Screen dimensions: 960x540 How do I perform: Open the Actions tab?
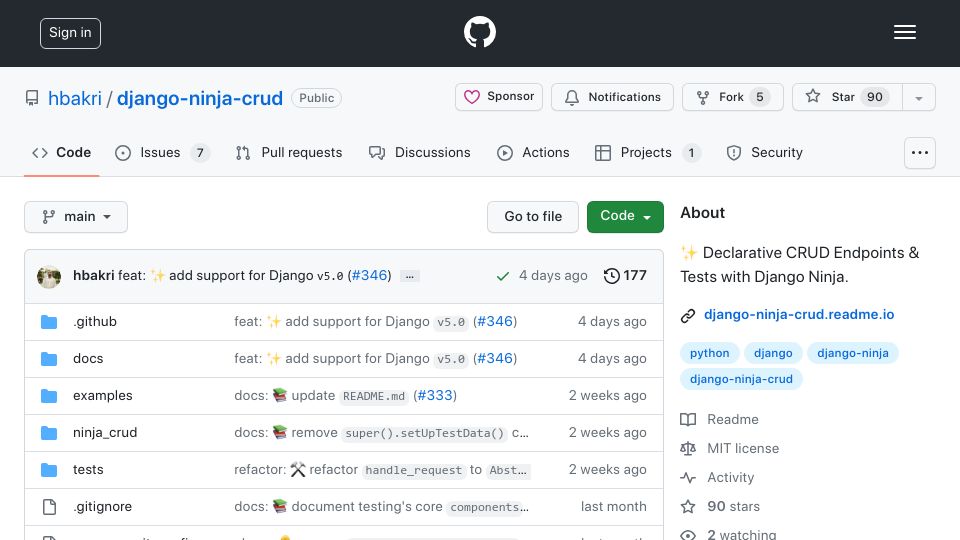[x=533, y=152]
